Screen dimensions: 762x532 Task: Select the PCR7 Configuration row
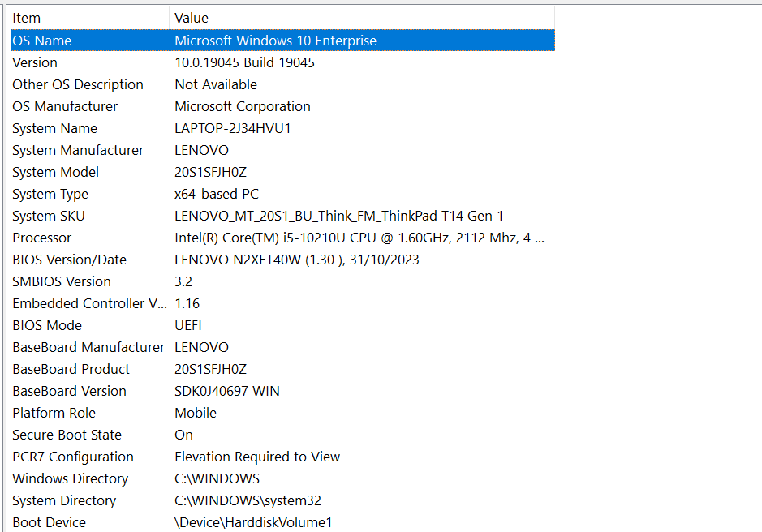click(x=282, y=457)
